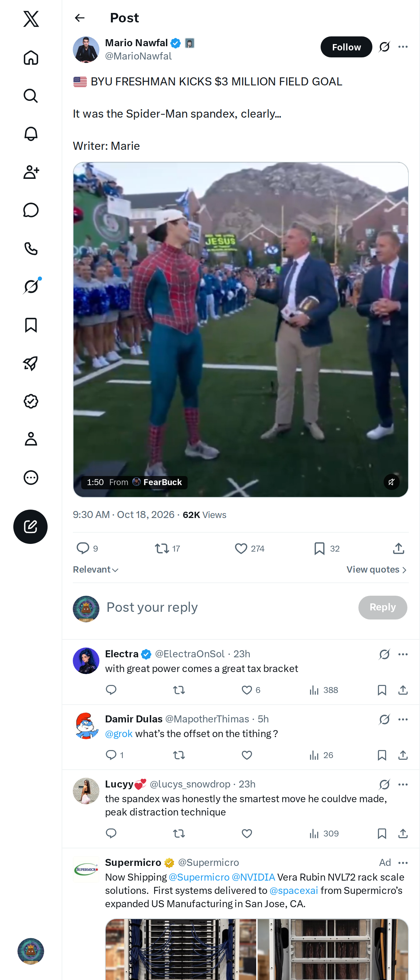Share the main post via upload icon

(x=398, y=548)
